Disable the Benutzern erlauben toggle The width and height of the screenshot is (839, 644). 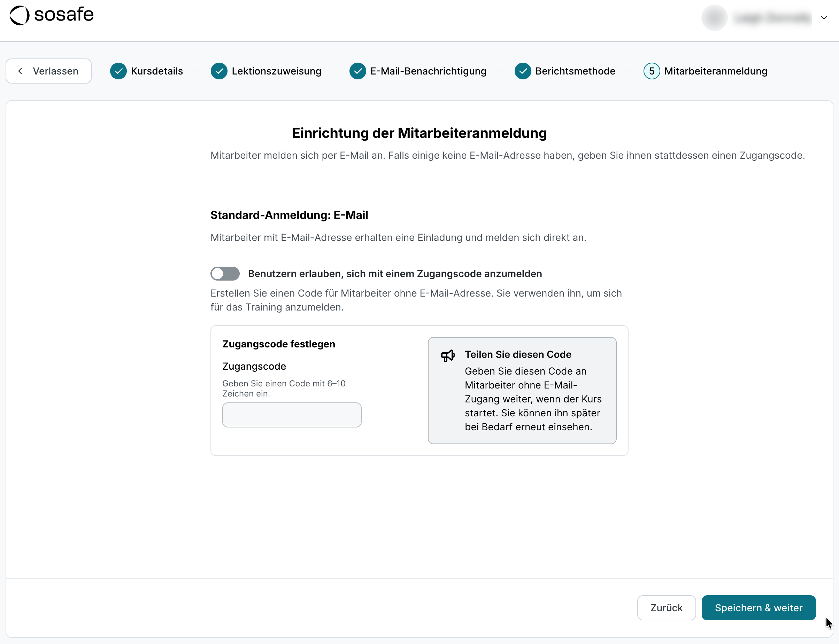(x=225, y=273)
